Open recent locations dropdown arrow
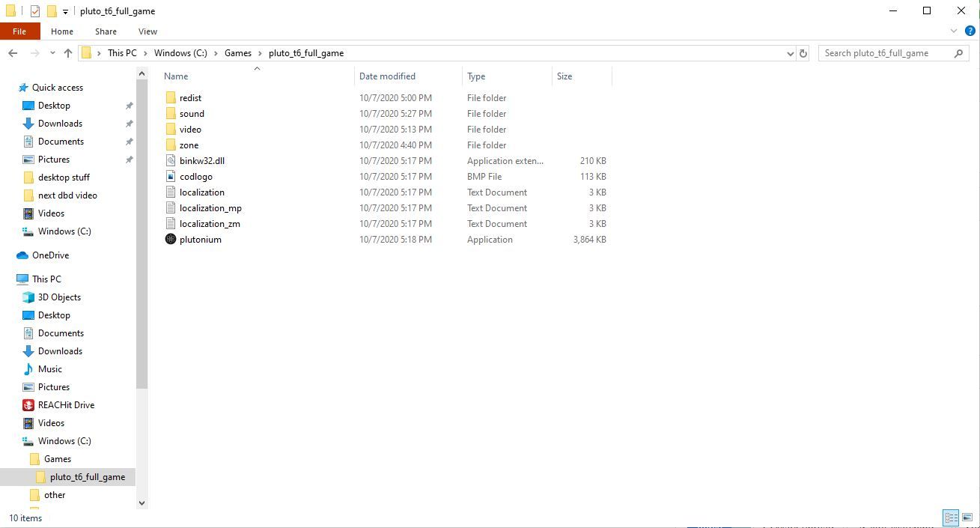 pyautogui.click(x=52, y=53)
